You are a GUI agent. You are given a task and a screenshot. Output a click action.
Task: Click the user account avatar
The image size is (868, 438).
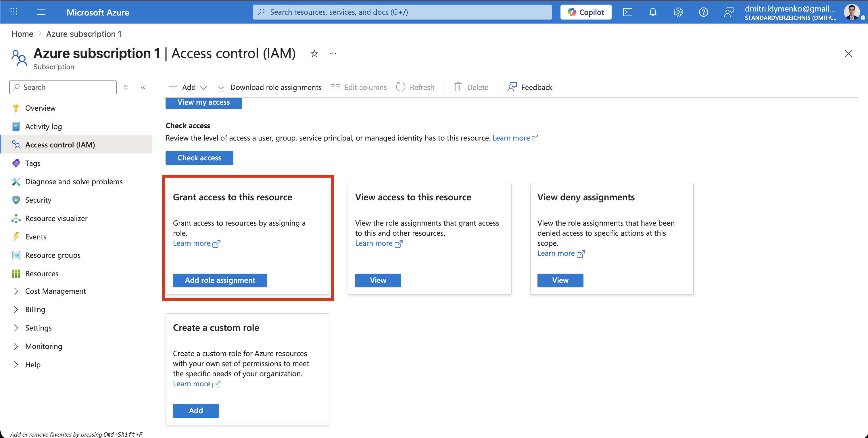point(852,12)
